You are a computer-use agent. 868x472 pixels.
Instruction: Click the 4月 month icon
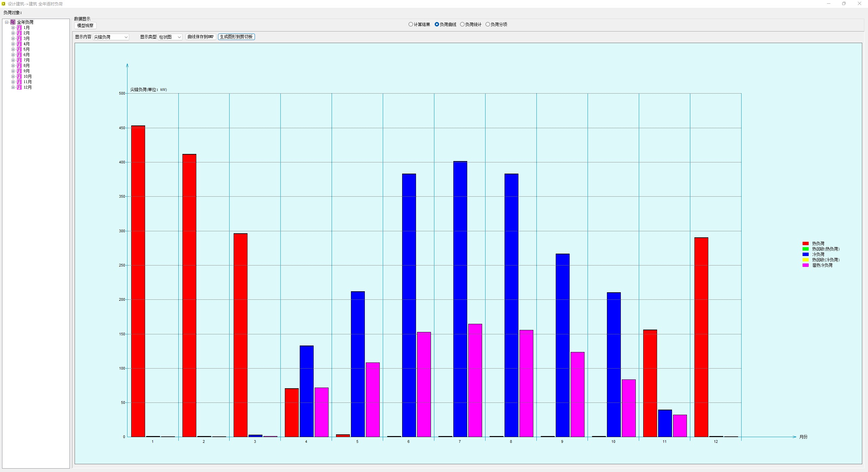19,44
